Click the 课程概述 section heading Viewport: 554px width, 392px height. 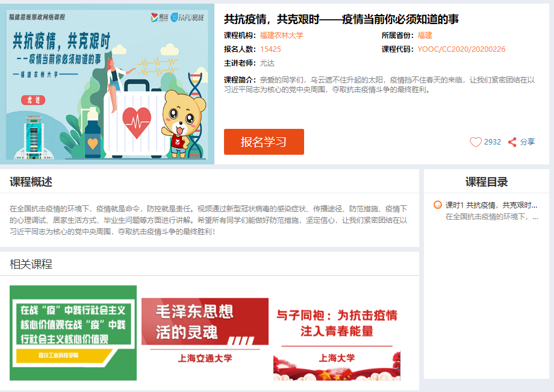coord(31,182)
